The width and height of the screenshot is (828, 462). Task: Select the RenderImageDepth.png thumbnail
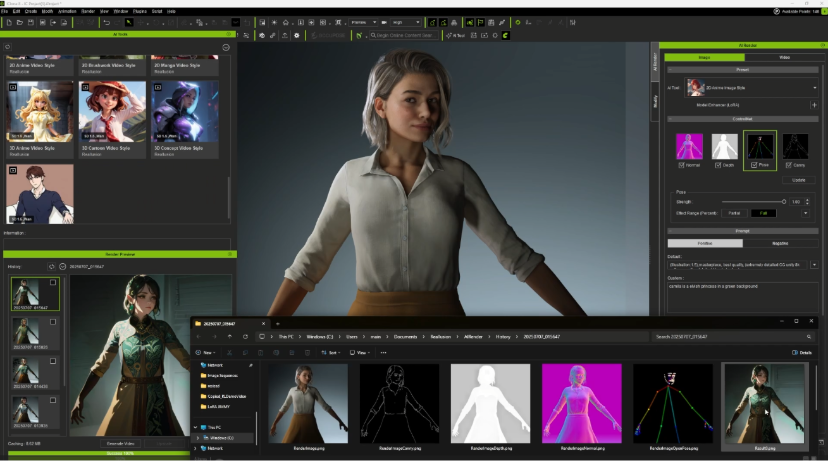(x=490, y=402)
